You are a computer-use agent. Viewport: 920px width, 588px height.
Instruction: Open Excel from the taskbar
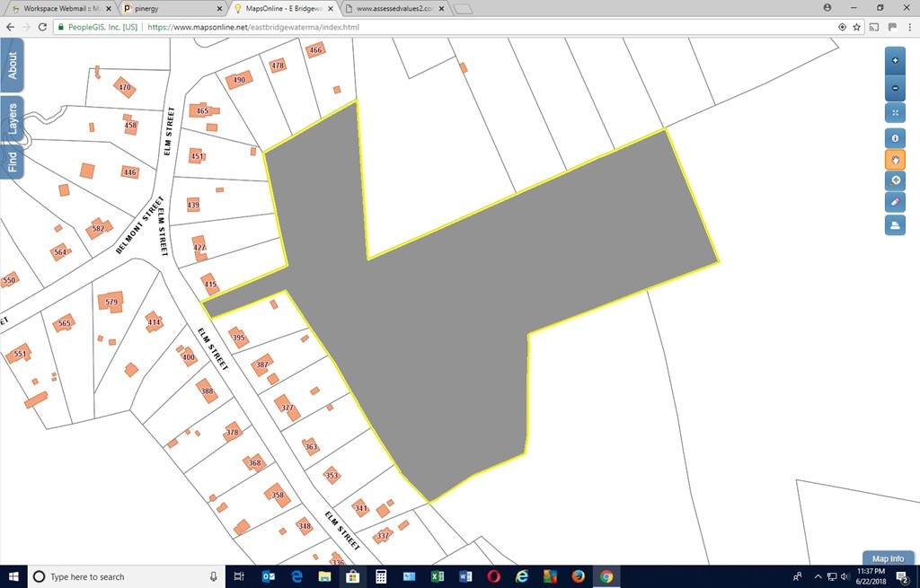pyautogui.click(x=437, y=576)
